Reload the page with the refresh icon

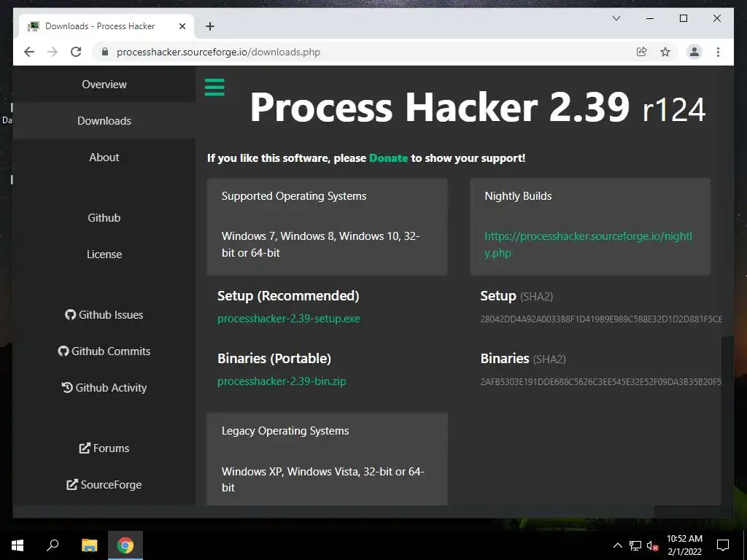(x=76, y=52)
